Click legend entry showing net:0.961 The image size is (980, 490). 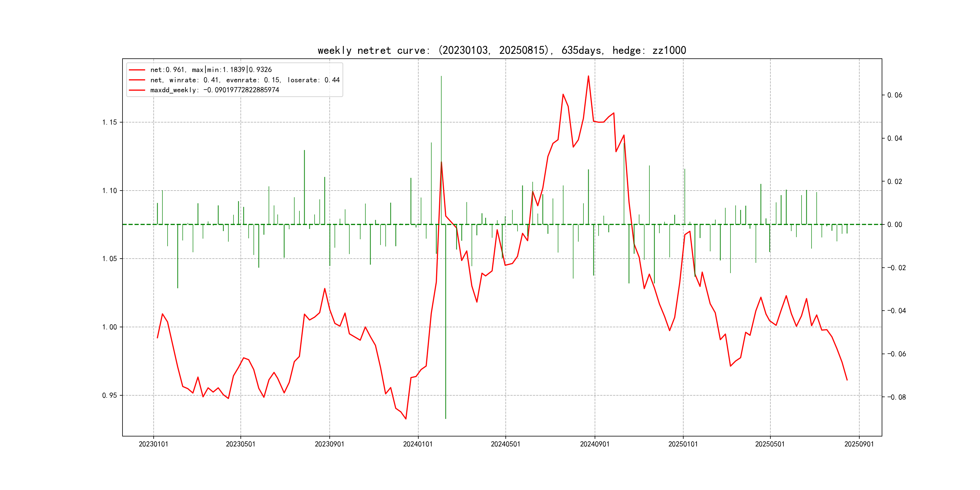211,70
